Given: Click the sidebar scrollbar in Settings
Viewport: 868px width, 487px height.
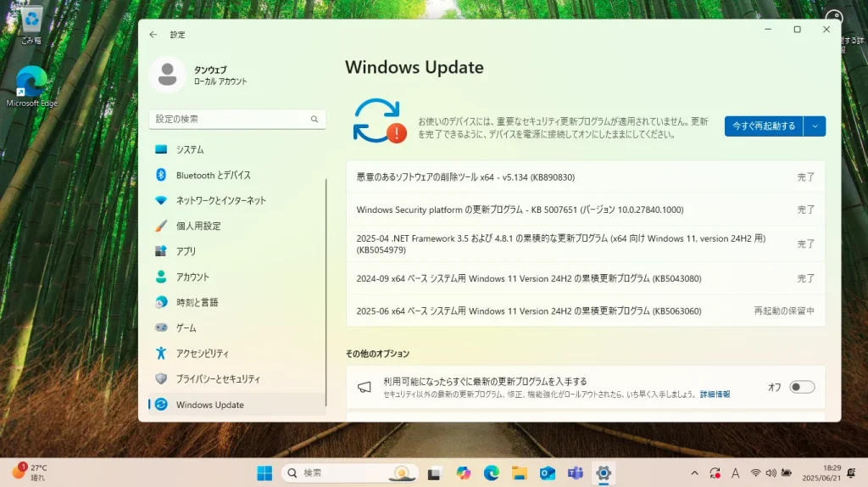Looking at the screenshot, I should [325, 292].
